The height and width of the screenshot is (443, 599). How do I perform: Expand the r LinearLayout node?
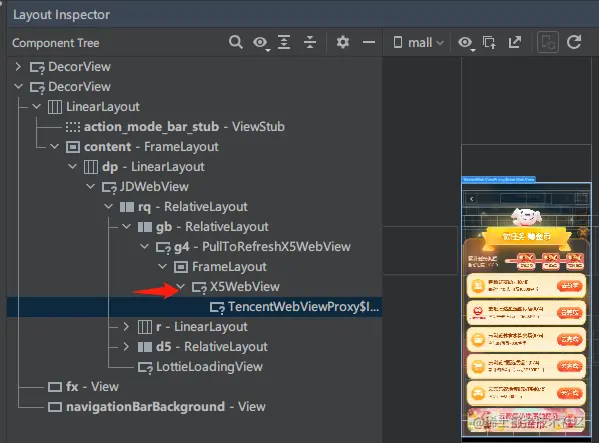point(126,327)
